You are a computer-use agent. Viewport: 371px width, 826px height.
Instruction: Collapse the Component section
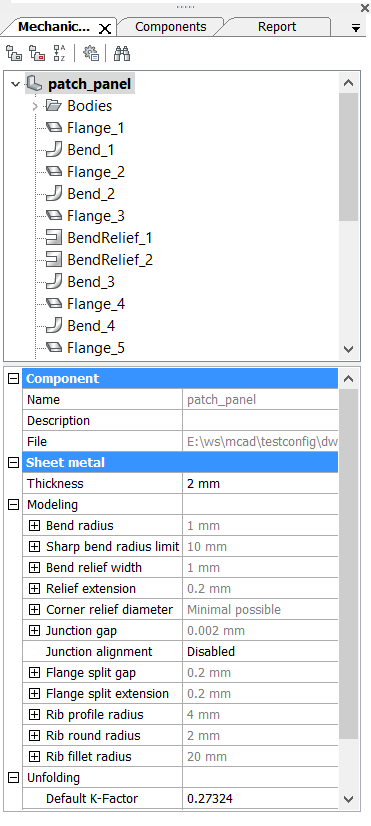tap(14, 378)
